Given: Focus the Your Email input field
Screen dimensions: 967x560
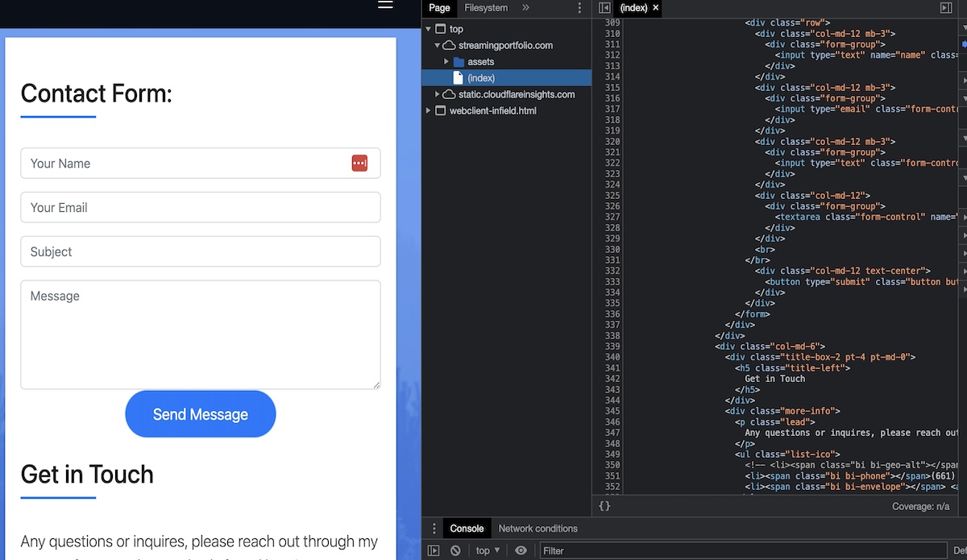Looking at the screenshot, I should tap(200, 207).
